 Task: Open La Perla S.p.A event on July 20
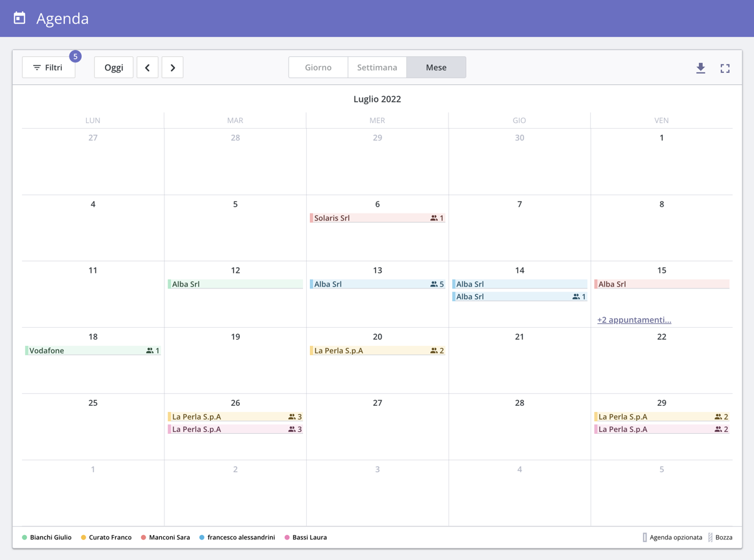(x=369, y=351)
